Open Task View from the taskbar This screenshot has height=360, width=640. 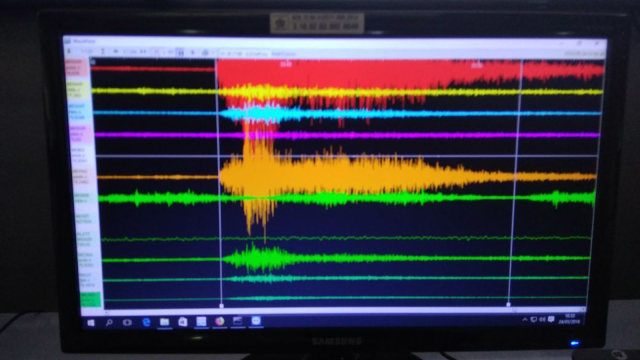(127, 322)
